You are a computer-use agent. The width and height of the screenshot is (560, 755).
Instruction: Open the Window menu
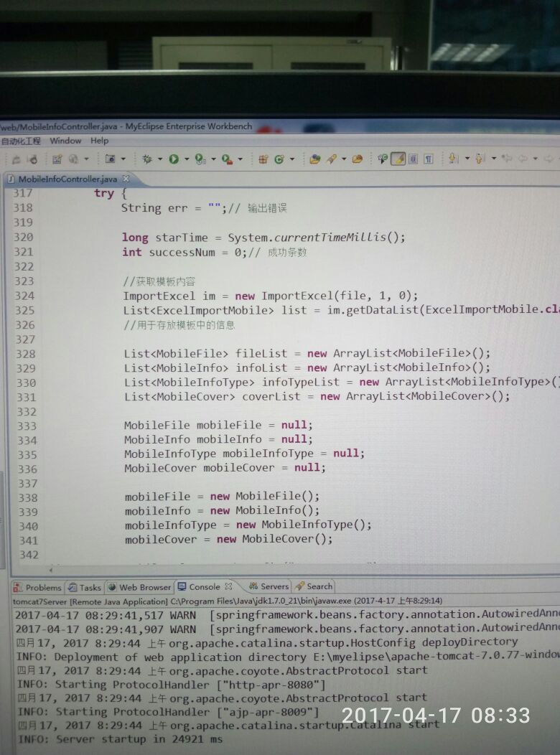[65, 141]
